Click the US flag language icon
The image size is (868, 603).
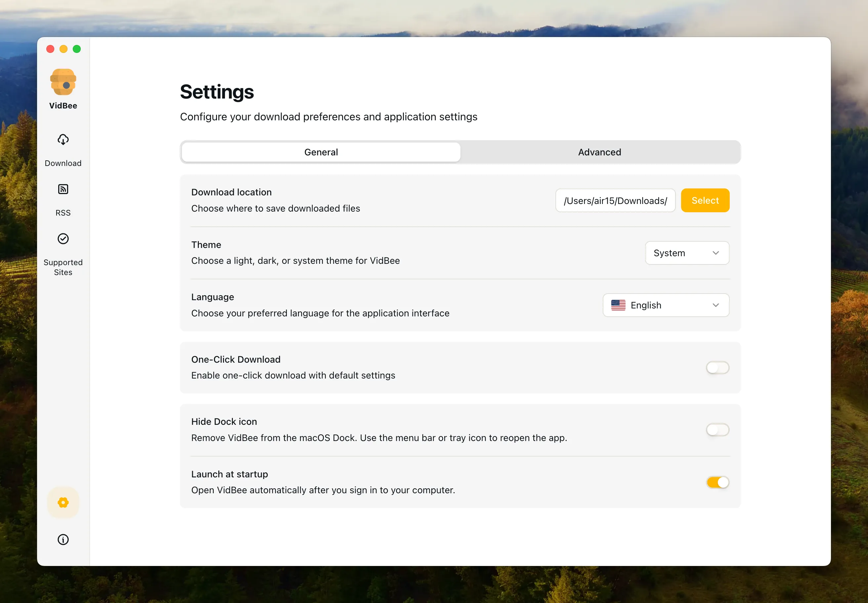618,305
